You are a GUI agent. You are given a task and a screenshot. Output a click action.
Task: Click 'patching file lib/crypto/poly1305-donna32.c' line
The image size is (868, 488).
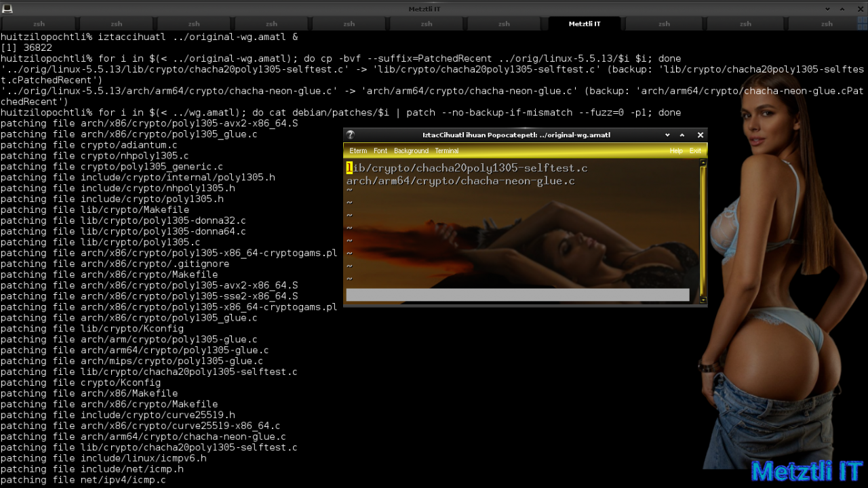123,221
